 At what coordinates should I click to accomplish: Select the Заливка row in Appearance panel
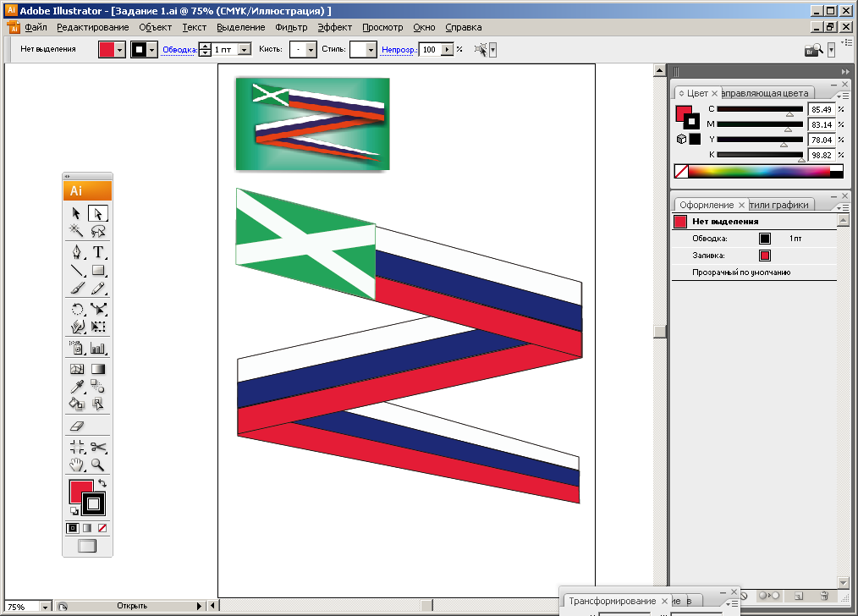[754, 256]
